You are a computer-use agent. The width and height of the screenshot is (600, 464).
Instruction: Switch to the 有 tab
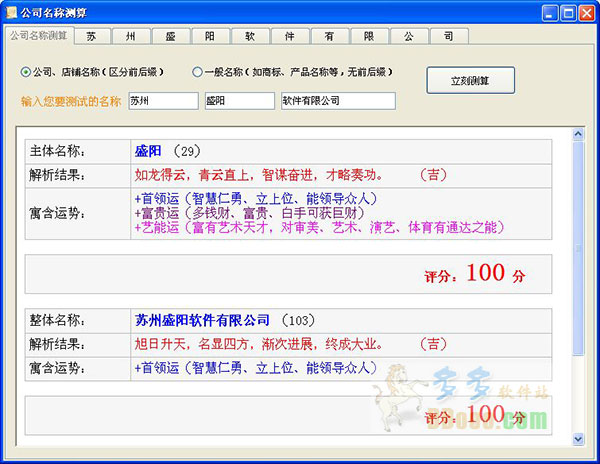[329, 36]
